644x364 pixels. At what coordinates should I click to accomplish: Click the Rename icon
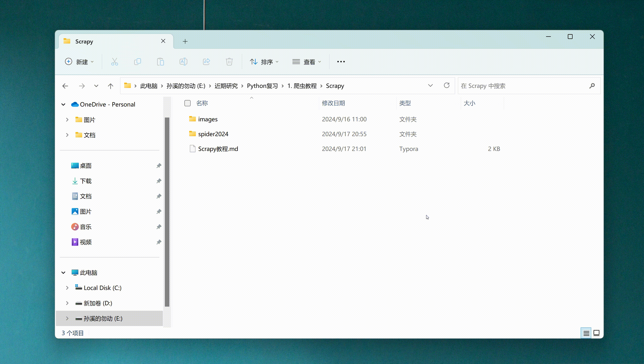(x=183, y=62)
